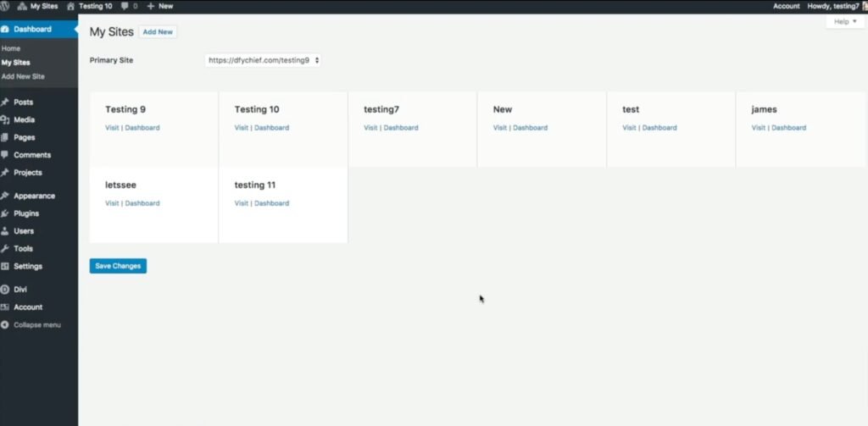
Task: Open the Settings menu item
Action: 27,266
